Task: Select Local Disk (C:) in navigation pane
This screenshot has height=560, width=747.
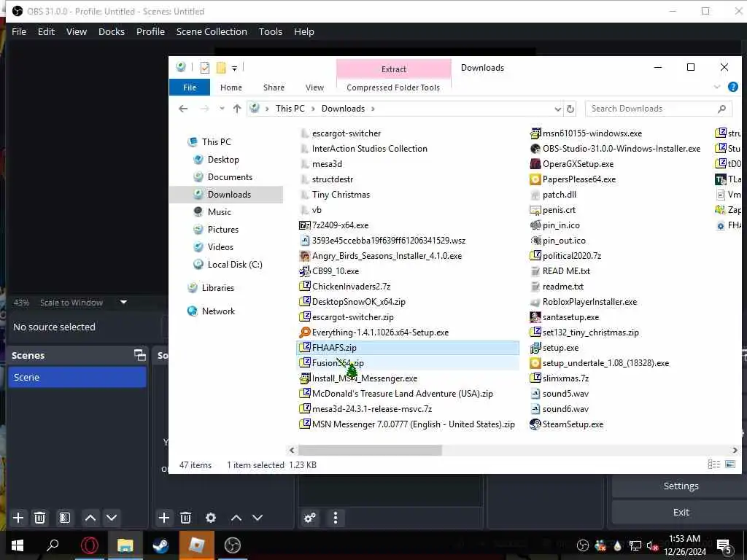Action: pyautogui.click(x=235, y=264)
